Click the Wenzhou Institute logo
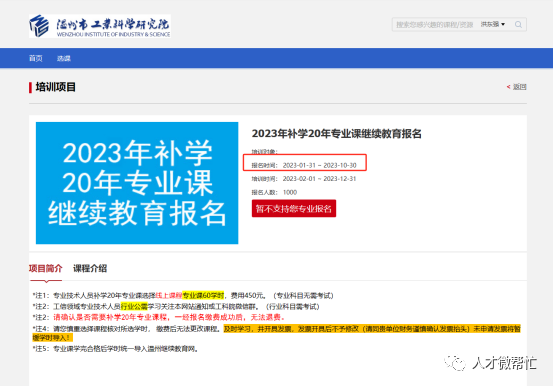The image size is (554, 387). click(100, 26)
